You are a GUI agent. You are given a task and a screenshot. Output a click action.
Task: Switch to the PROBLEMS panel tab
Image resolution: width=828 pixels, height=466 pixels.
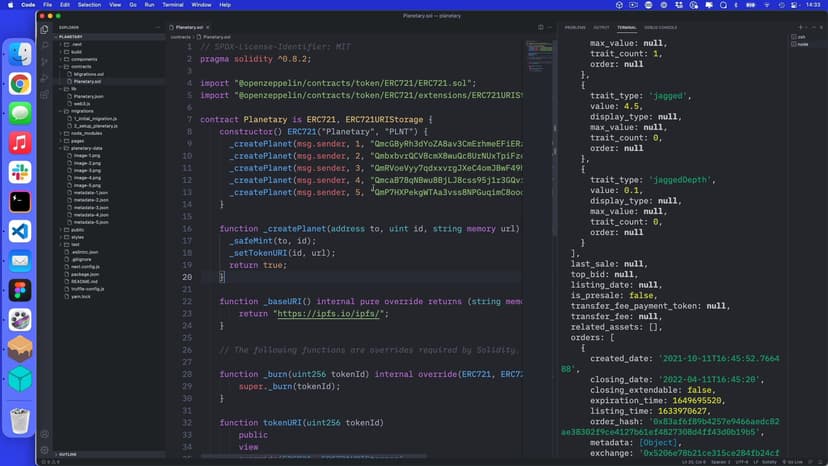pyautogui.click(x=575, y=27)
